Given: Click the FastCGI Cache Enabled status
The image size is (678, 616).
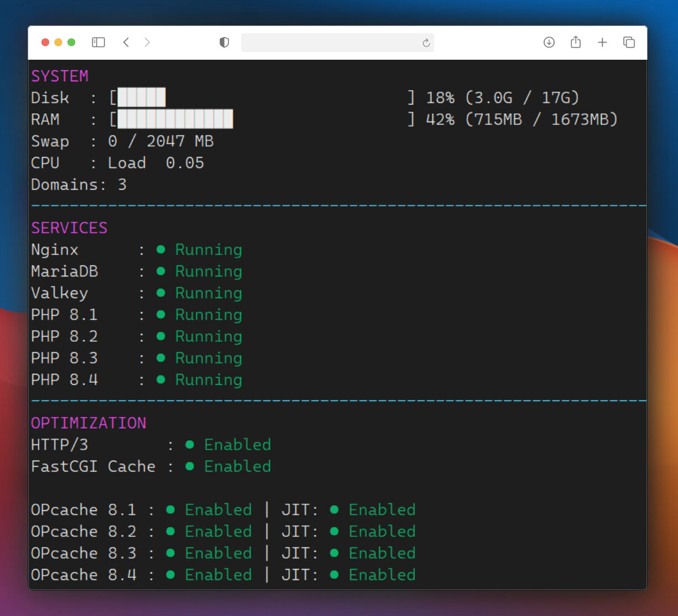Looking at the screenshot, I should (237, 467).
